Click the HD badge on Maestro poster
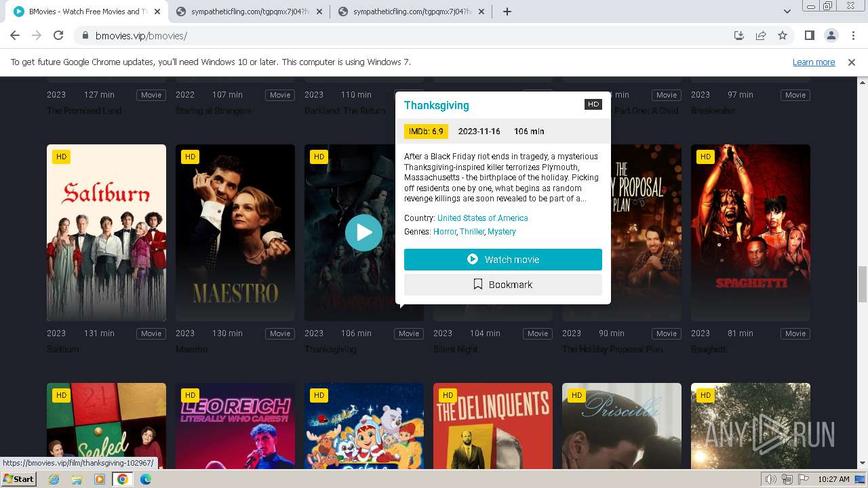 (x=191, y=157)
